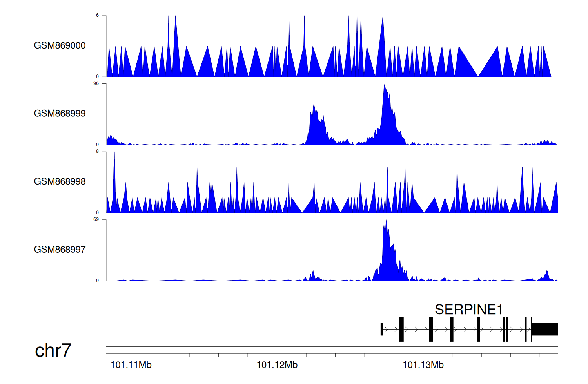Click the 101.13Mb axis label
The width and height of the screenshot is (588, 384).
[x=423, y=365]
